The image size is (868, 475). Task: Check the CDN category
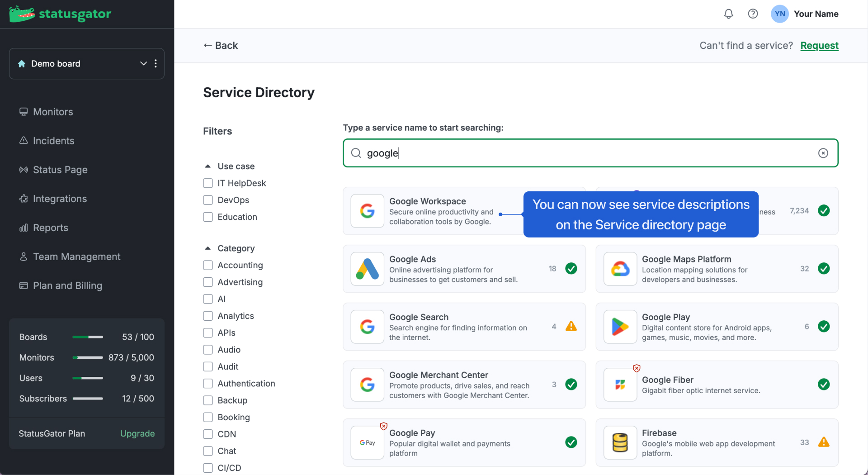(x=208, y=434)
